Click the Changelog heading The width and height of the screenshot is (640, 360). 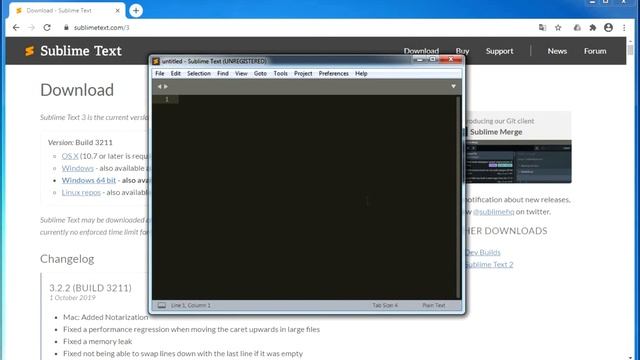pos(67,259)
